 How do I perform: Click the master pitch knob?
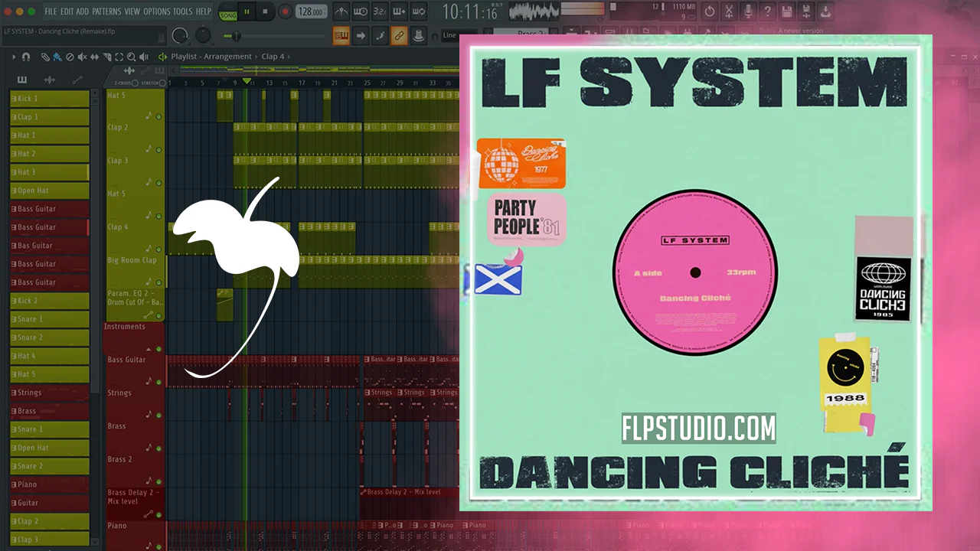coord(203,35)
